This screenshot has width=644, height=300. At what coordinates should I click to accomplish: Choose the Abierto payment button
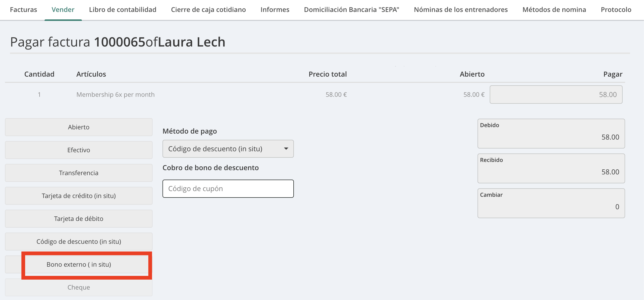tap(79, 127)
